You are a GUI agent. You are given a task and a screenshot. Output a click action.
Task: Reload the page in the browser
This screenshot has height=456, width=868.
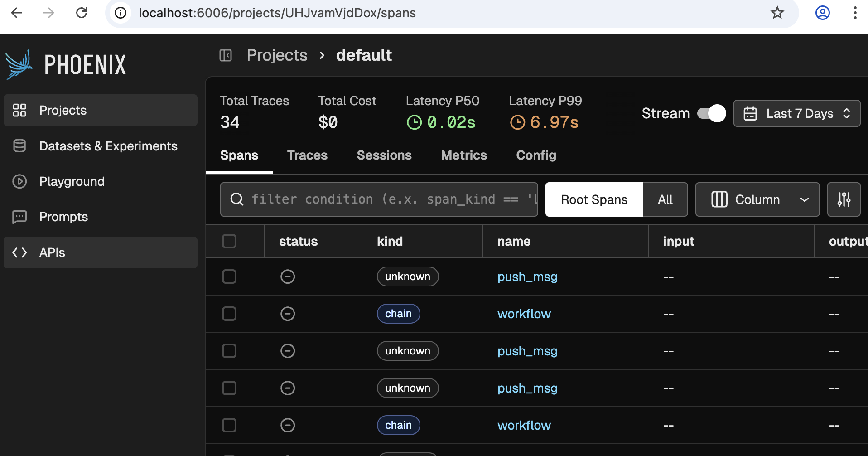[82, 13]
